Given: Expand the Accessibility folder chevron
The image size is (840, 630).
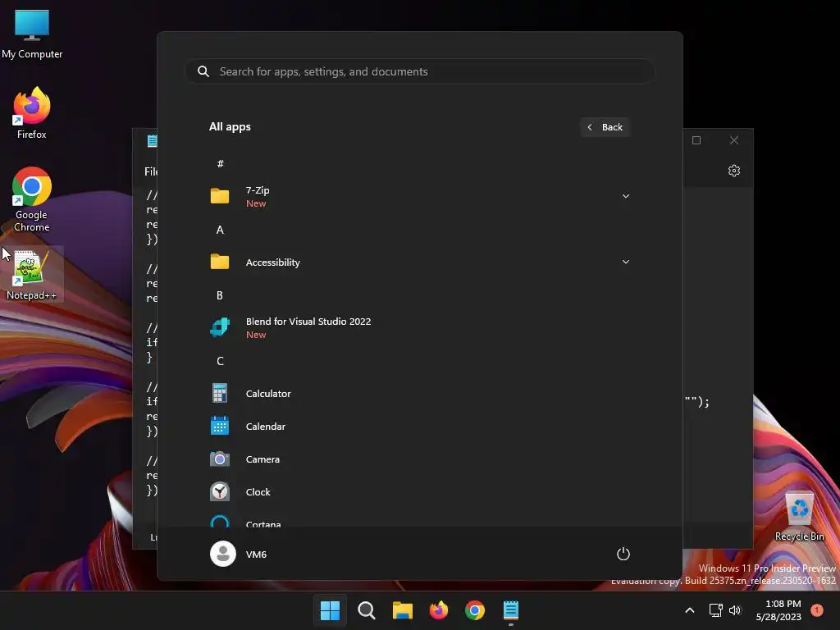Looking at the screenshot, I should 625,262.
